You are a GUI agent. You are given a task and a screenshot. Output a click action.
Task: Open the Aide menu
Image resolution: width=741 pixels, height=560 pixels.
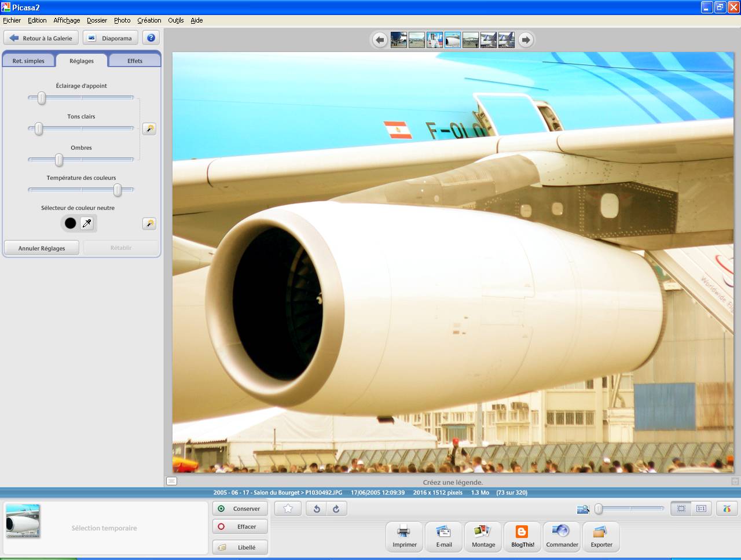click(x=197, y=20)
